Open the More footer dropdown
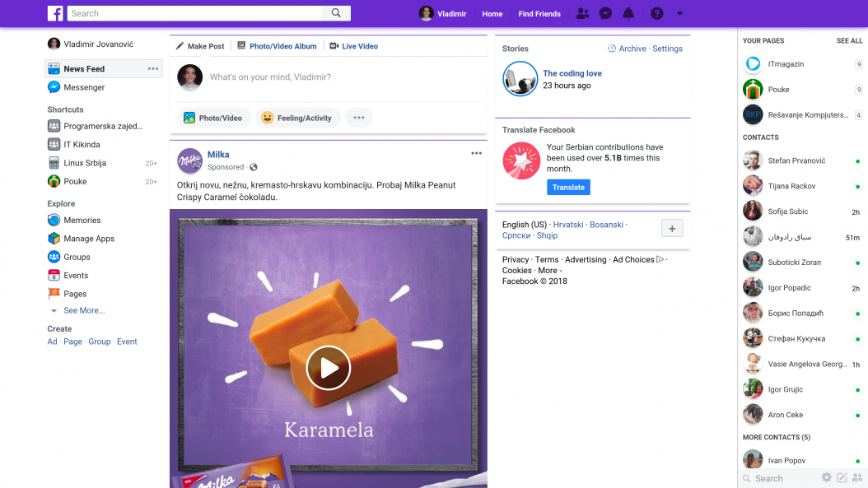This screenshot has width=868, height=488. click(549, 271)
